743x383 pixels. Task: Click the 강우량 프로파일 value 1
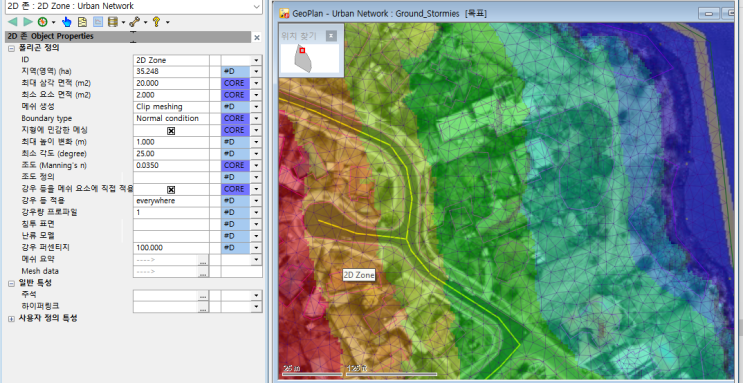tap(171, 212)
